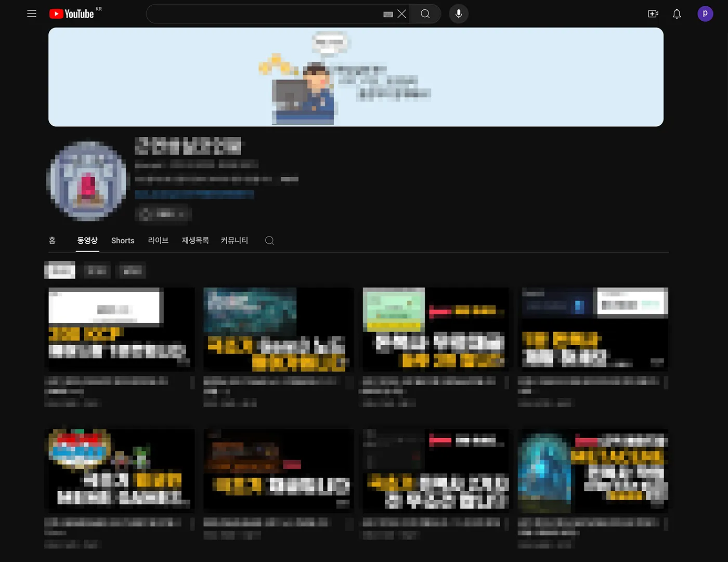Screen dimensions: 728x562
Task: Switch to the Shorts tab
Action: (122, 240)
